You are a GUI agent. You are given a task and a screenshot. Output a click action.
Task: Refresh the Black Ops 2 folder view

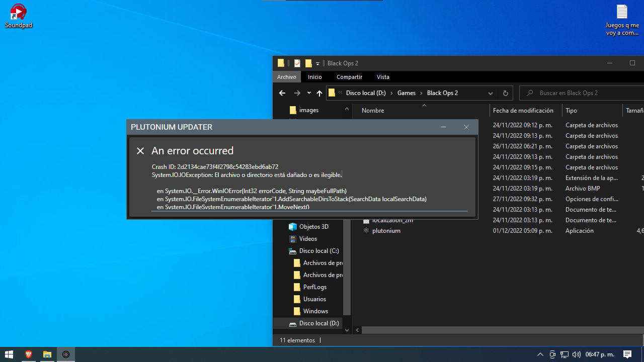pyautogui.click(x=506, y=93)
